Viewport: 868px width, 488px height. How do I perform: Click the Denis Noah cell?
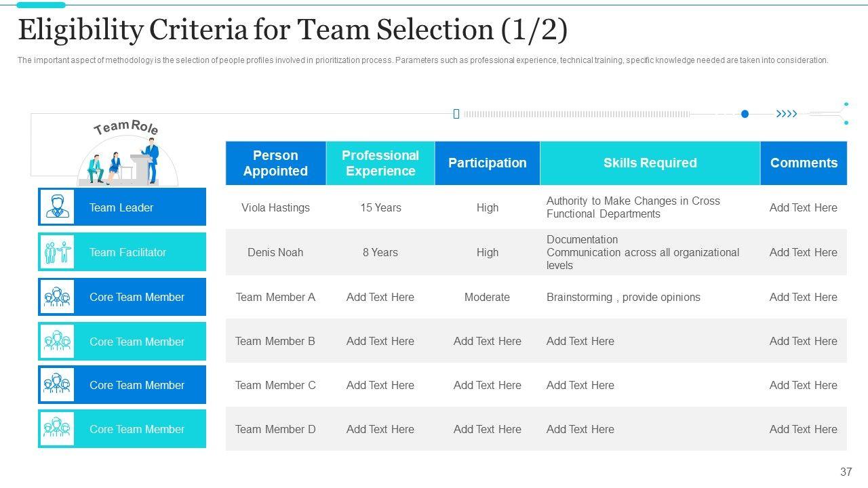pos(275,252)
